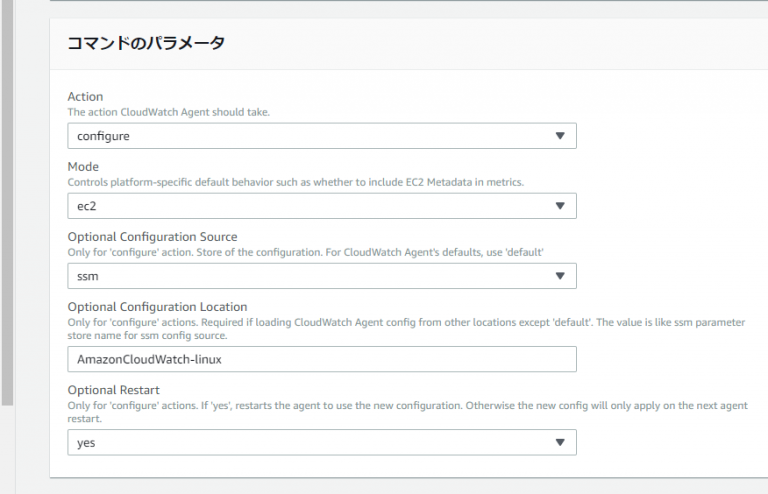Click the Optional Configuration Location label
Screen dimensions: 768x494
click(x=157, y=307)
